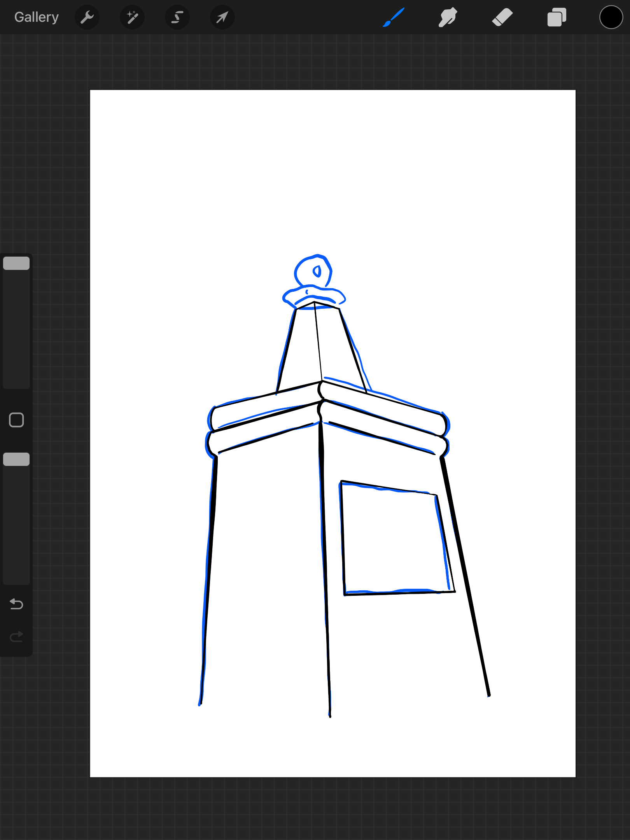Open the Adjustments magic wand menu
The width and height of the screenshot is (630, 840).
pos(132,17)
